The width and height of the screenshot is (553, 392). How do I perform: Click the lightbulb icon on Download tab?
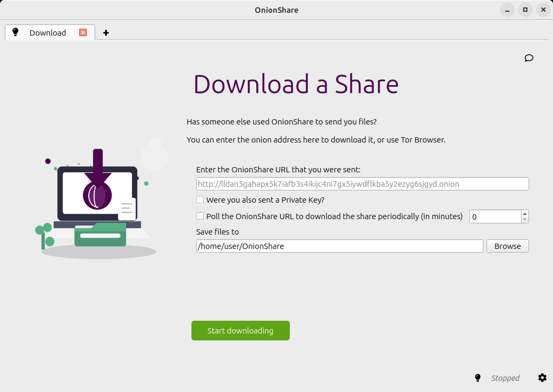point(15,32)
